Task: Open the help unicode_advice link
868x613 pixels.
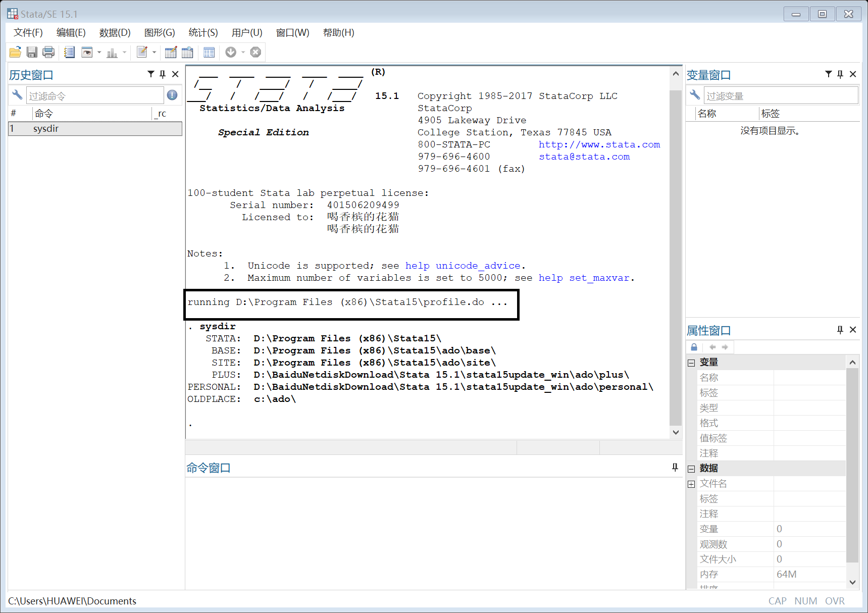Action: pos(463,266)
